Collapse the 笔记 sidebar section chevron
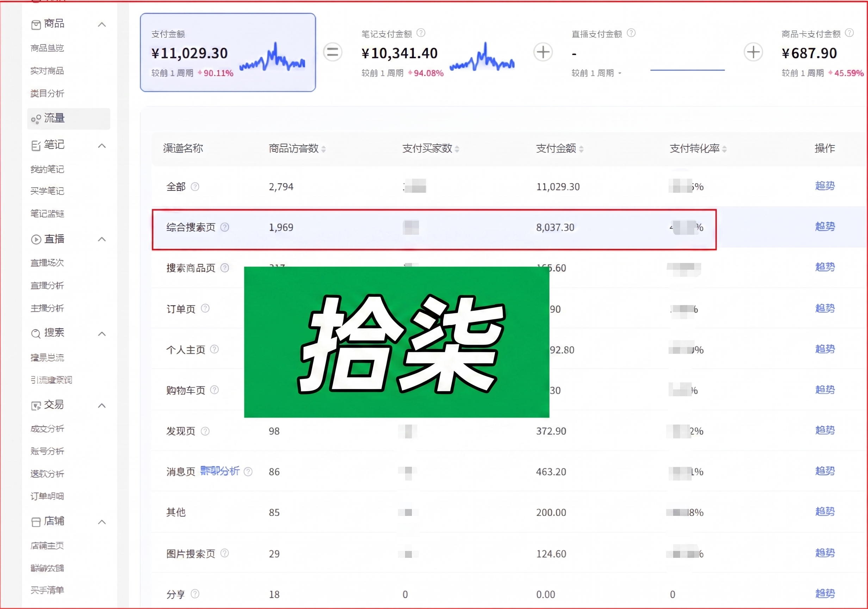 (x=102, y=146)
